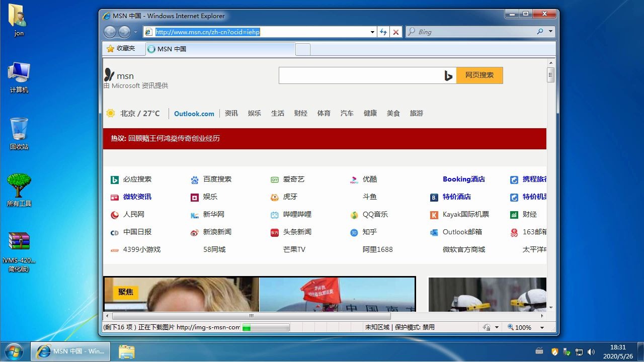Open the Windows Start button
This screenshot has width=644, height=362.
click(14, 351)
